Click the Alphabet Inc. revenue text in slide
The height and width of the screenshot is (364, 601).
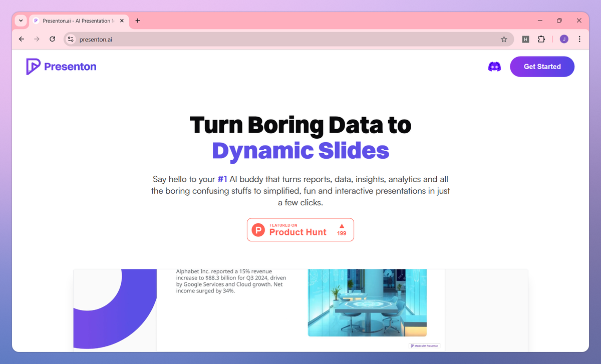point(231,281)
